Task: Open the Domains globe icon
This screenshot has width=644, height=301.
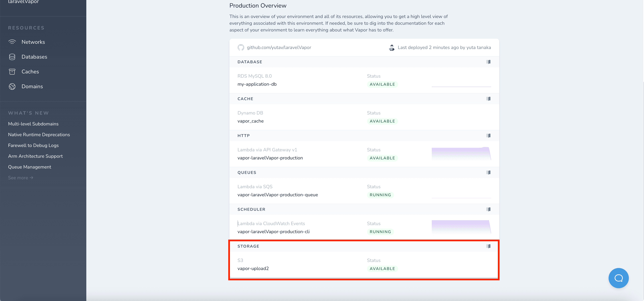Action: [12, 86]
